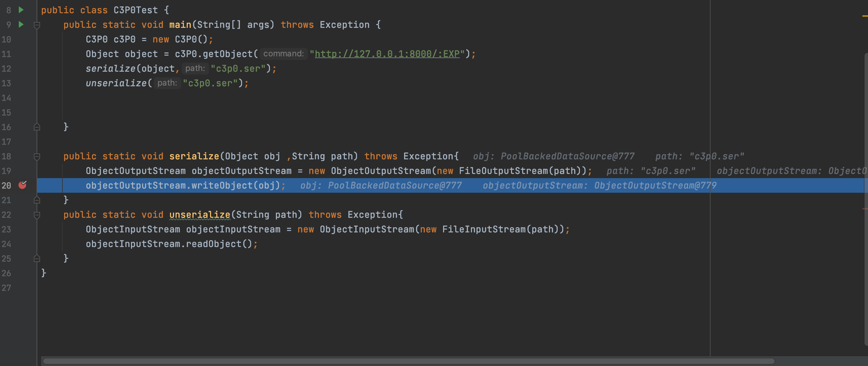This screenshot has width=868, height=366.
Task: Click the serialize method declaration name on line 18
Action: coord(194,156)
